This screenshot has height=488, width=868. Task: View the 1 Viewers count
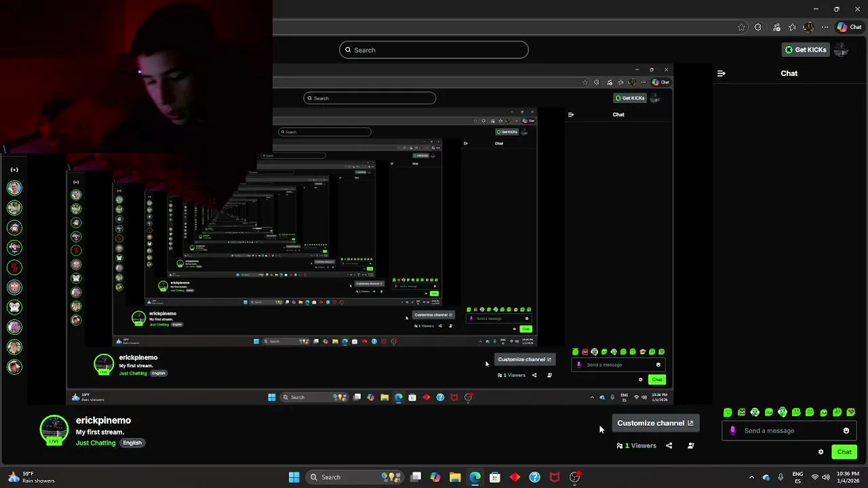pyautogui.click(x=636, y=445)
